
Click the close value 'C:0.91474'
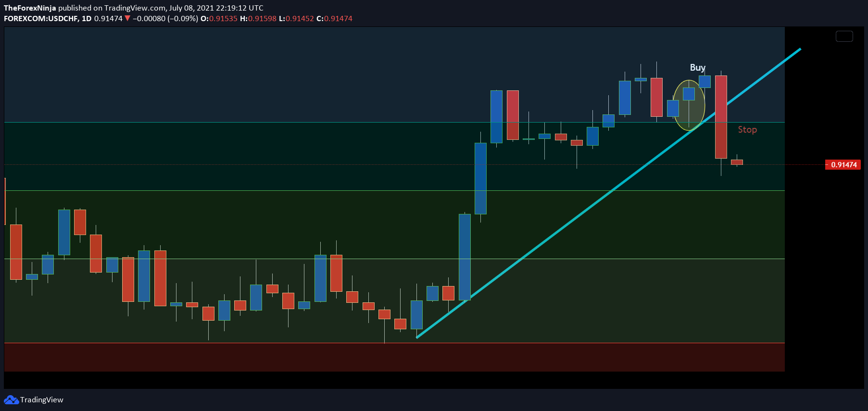coord(334,18)
